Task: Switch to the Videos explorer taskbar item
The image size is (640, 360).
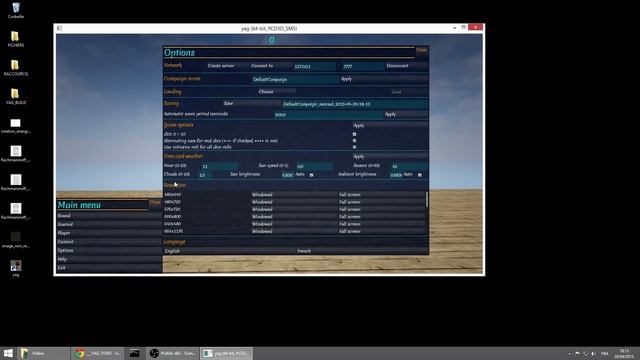Action: tap(44, 353)
